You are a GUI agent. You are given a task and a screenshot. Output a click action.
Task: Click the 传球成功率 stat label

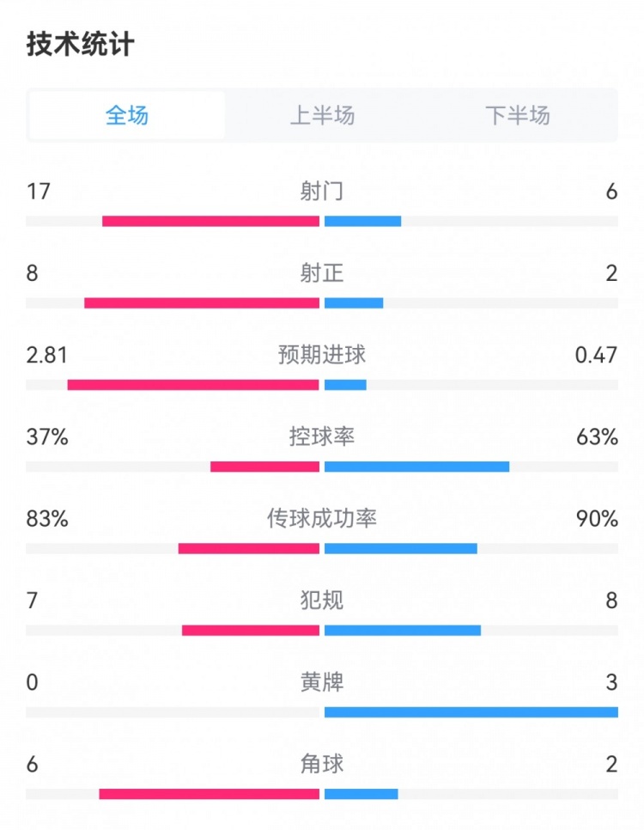point(322,519)
